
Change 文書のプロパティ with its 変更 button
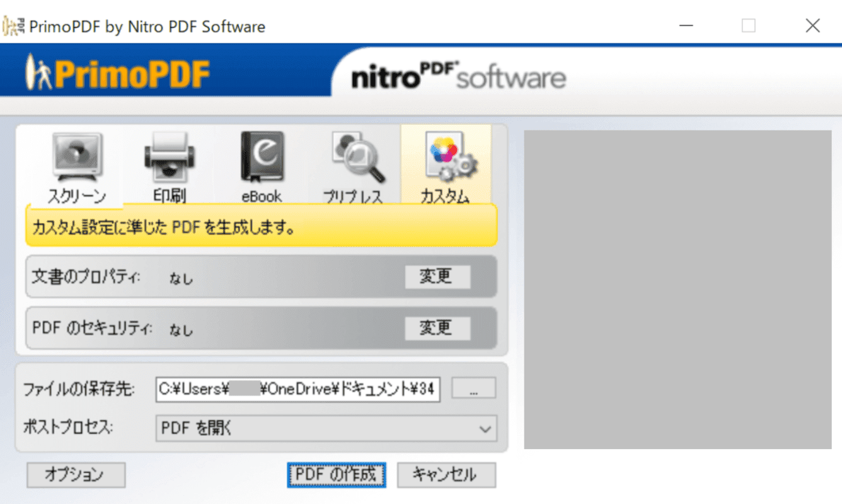[x=437, y=277]
